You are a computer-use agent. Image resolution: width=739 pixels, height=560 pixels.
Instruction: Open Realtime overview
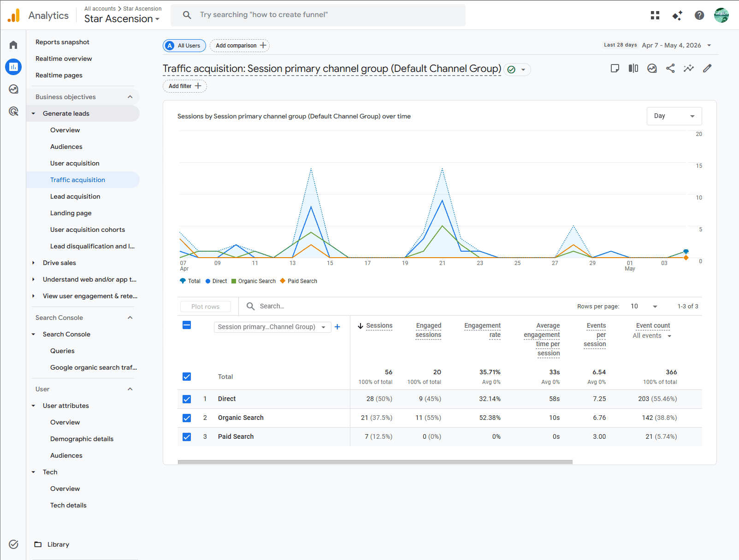pos(64,59)
